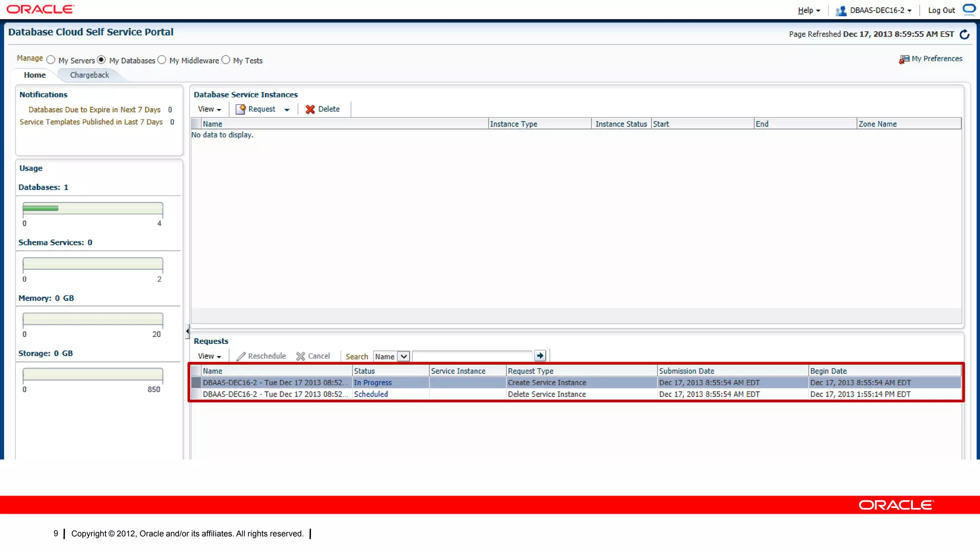Select the Delete Service Instance row selector
Screen dimensions: 980x551
tap(196, 394)
